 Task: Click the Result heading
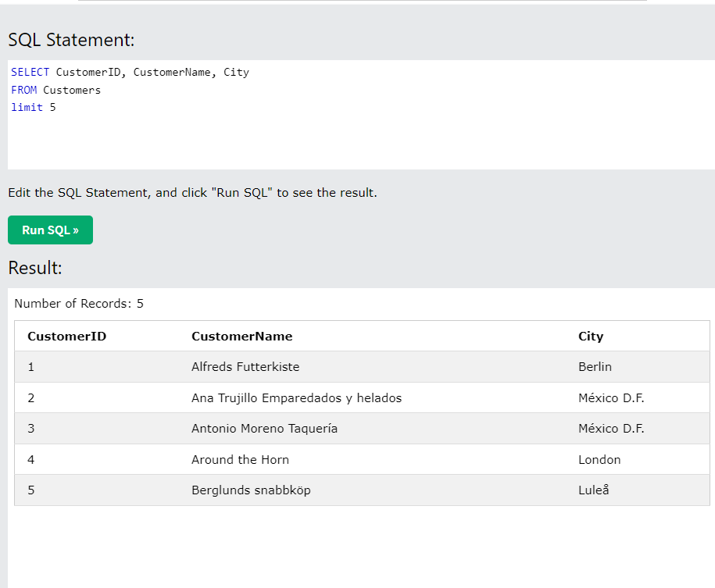[35, 268]
